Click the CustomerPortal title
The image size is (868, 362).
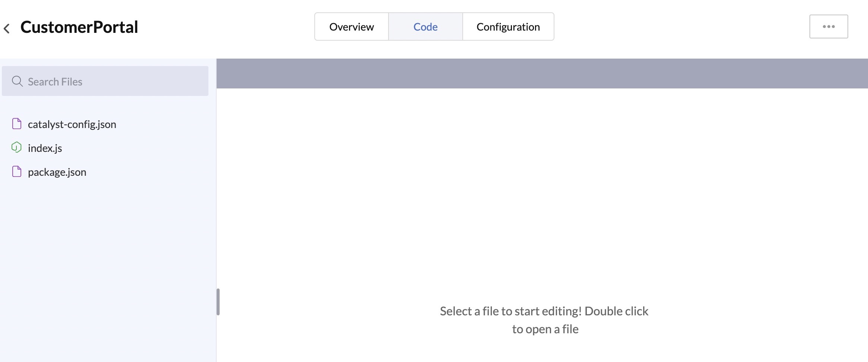pos(79,26)
